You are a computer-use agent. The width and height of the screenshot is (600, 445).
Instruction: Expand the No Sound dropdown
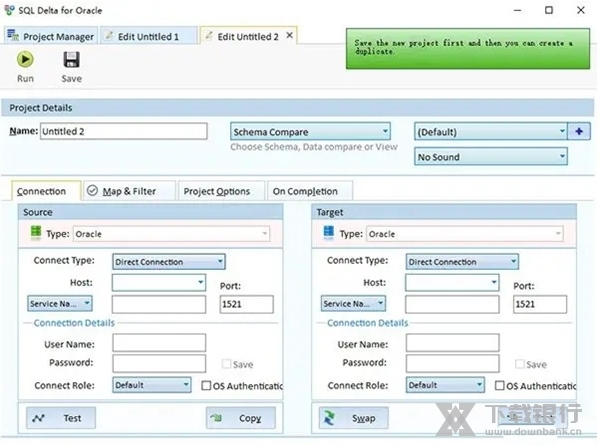(x=491, y=156)
